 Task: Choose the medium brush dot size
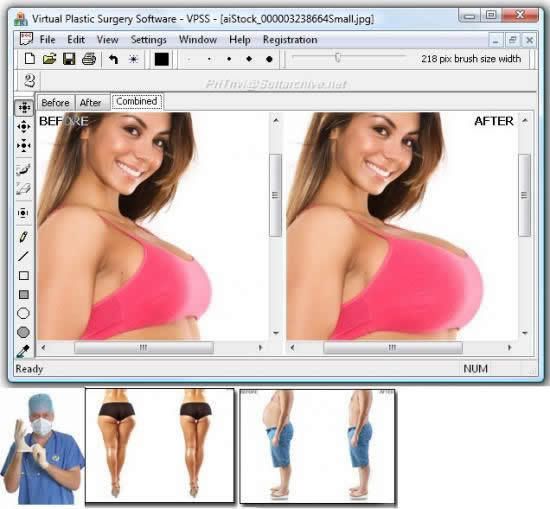point(229,59)
